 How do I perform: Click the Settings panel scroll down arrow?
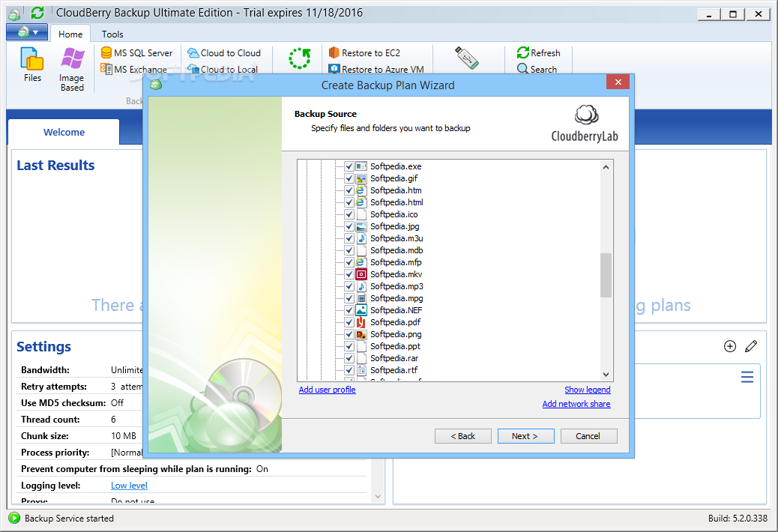click(378, 496)
